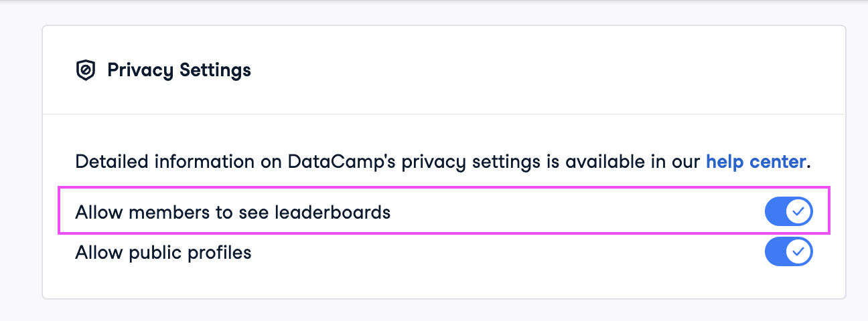
Task: Click the blue track of the leaderboards switch
Action: point(776,212)
